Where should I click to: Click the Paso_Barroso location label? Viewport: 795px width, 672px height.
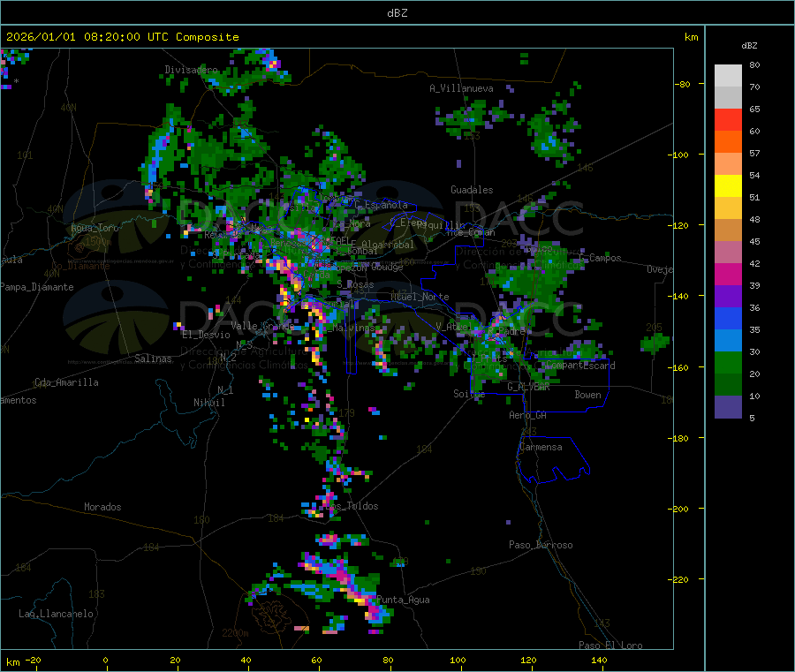tap(541, 545)
